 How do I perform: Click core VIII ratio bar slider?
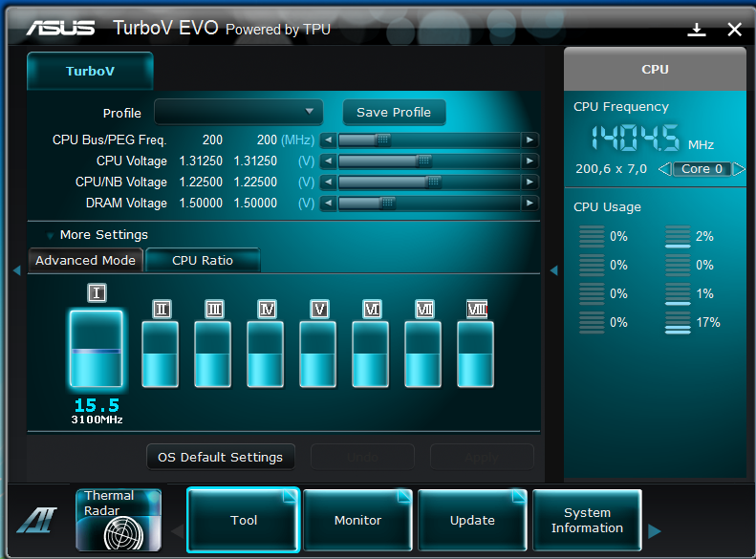(475, 355)
